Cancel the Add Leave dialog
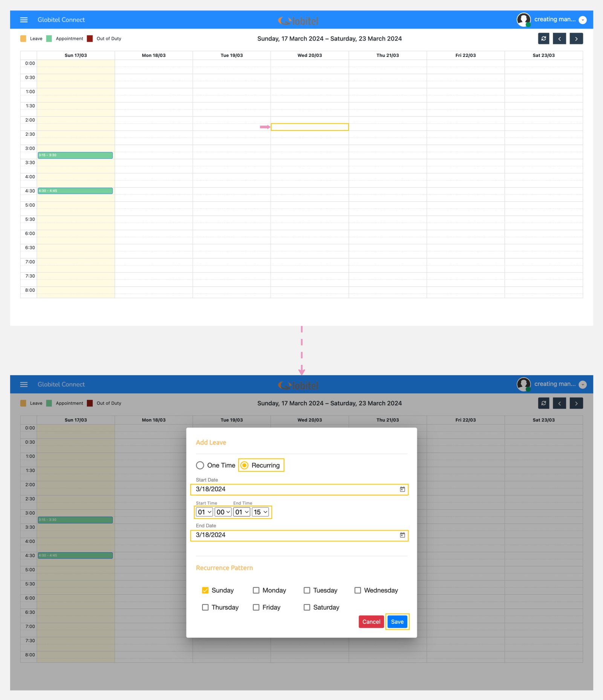603x700 pixels. 371,622
